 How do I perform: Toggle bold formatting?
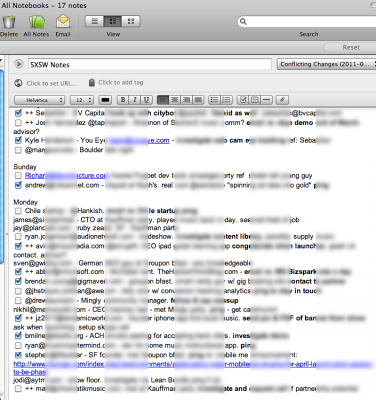[123, 100]
